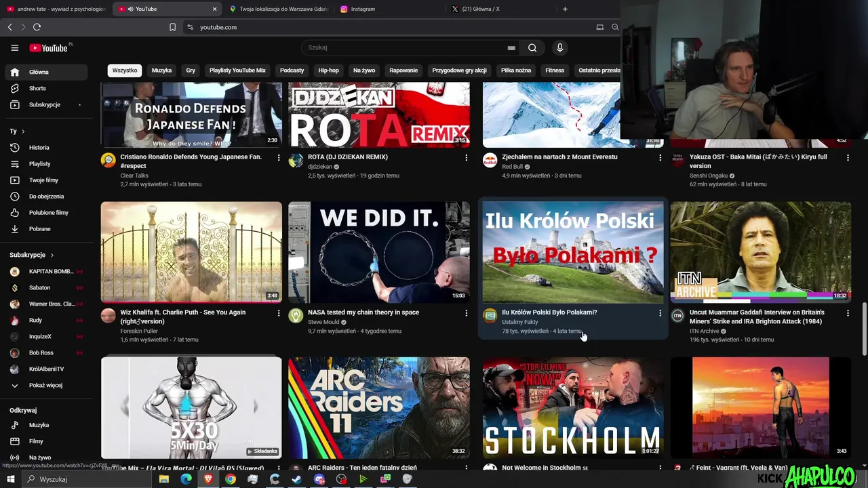
Task: Open File Explorer from taskbar
Action: click(163, 479)
